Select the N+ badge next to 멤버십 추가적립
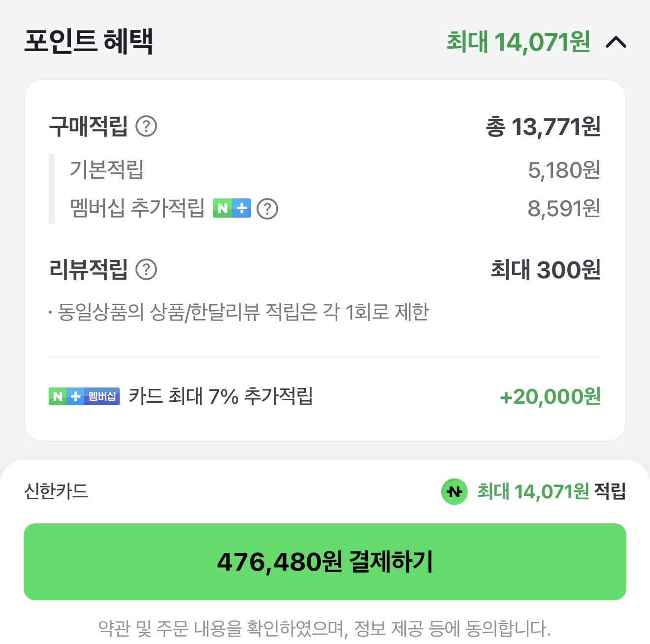 [x=232, y=208]
